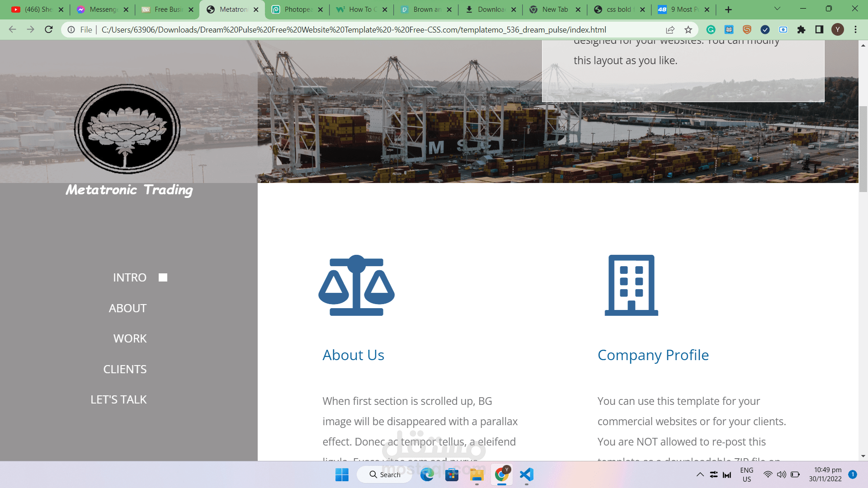868x488 pixels.
Task: Toggle Chrome side panel icon
Action: coord(819,30)
